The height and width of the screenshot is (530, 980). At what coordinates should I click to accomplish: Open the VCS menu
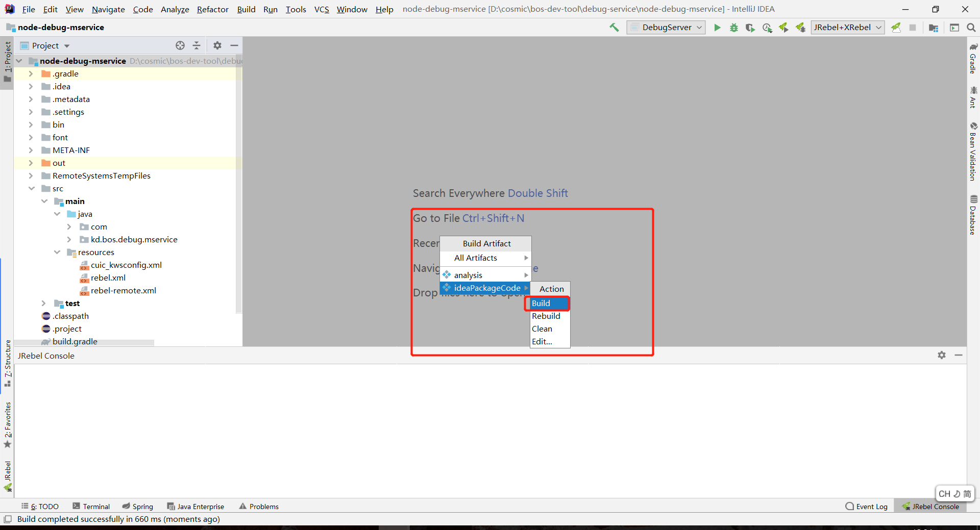[322, 9]
